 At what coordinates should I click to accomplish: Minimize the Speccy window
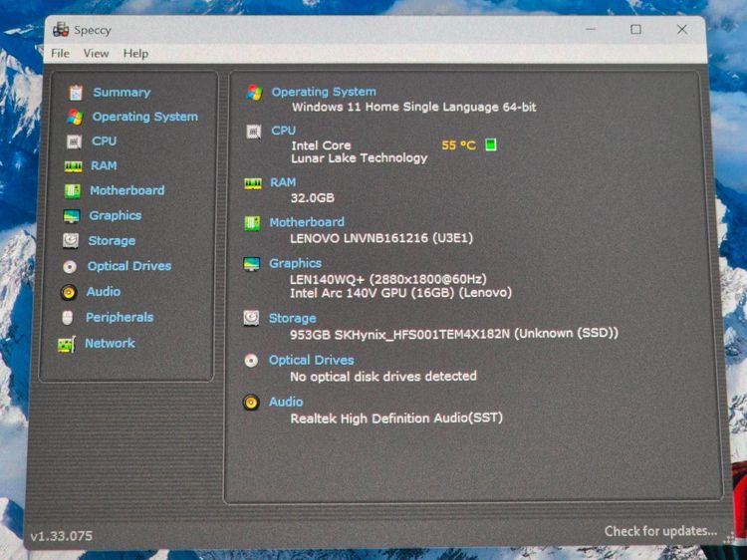point(591,30)
